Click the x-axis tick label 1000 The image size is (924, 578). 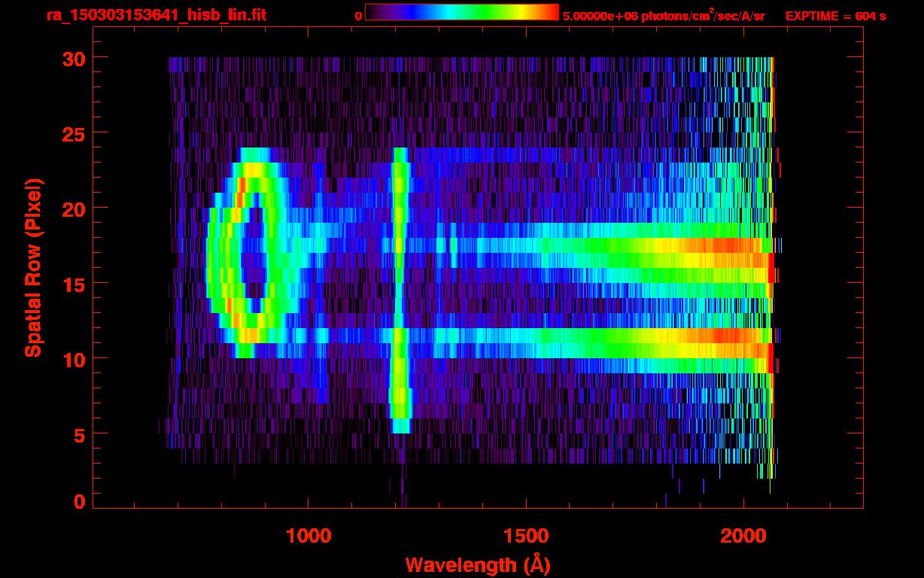click(x=309, y=536)
